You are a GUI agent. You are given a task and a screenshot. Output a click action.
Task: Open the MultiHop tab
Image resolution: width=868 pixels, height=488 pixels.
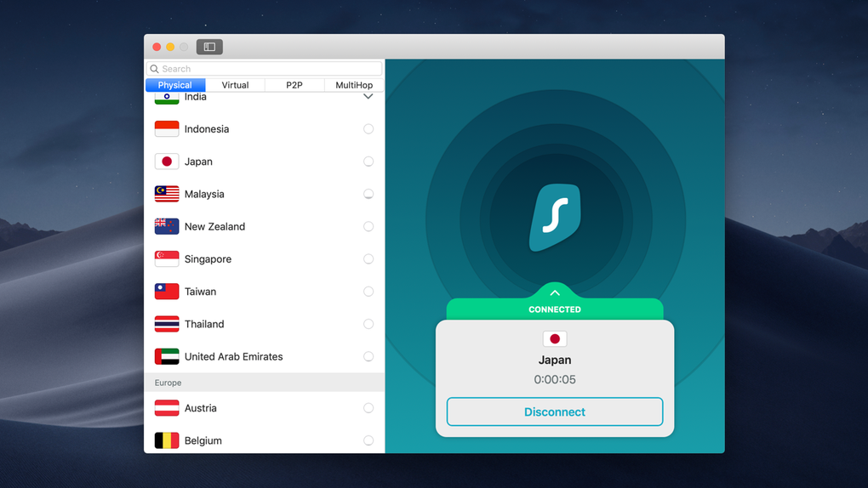(354, 85)
